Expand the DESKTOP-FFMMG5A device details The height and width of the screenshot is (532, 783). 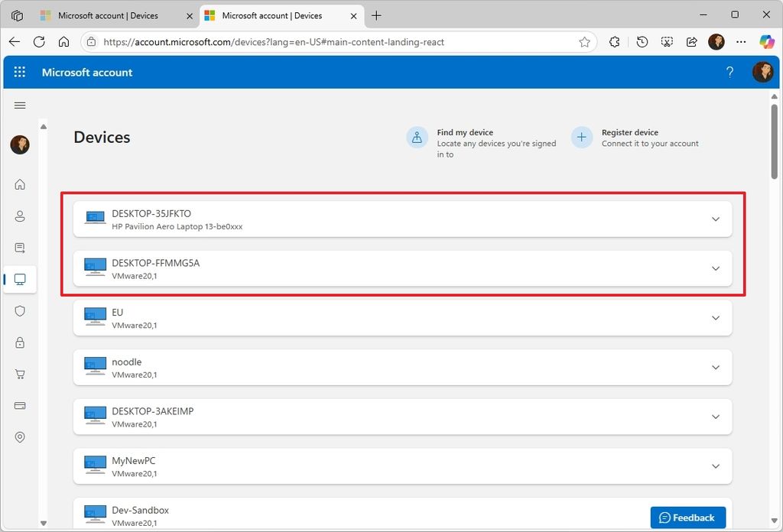click(x=716, y=268)
